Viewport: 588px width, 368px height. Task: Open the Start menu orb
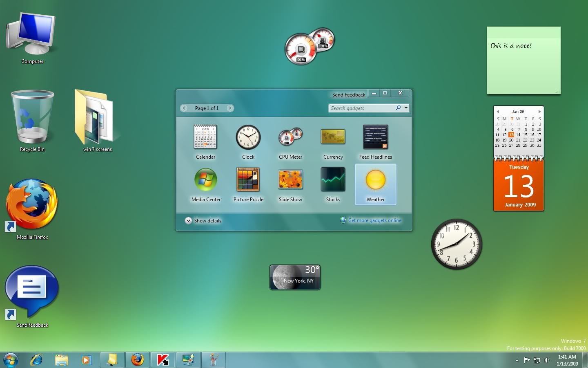tap(11, 360)
